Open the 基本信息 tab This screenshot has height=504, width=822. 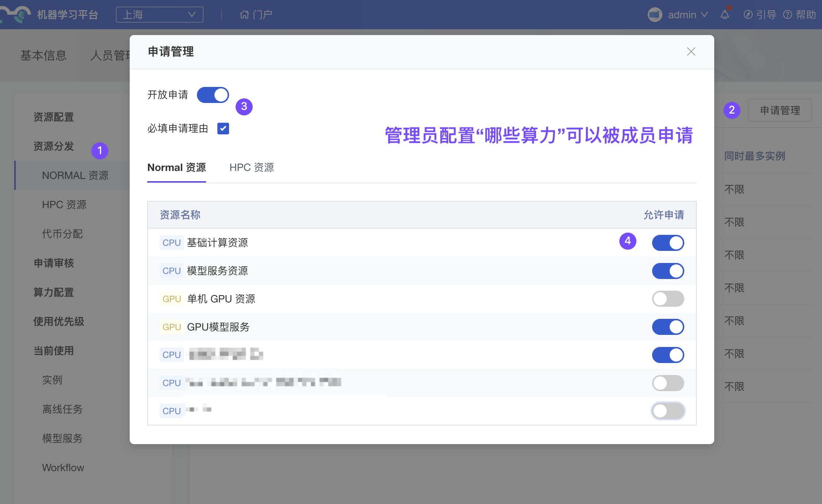pyautogui.click(x=43, y=56)
